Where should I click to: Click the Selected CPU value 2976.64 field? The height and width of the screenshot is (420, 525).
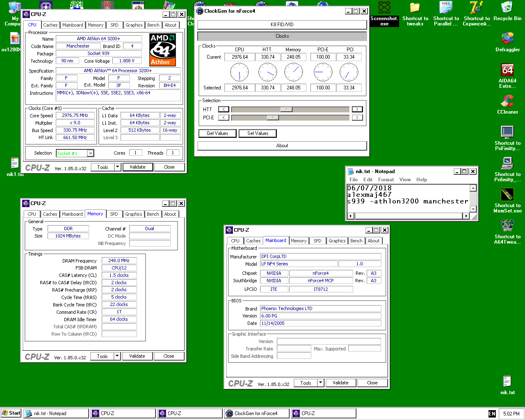(x=240, y=88)
